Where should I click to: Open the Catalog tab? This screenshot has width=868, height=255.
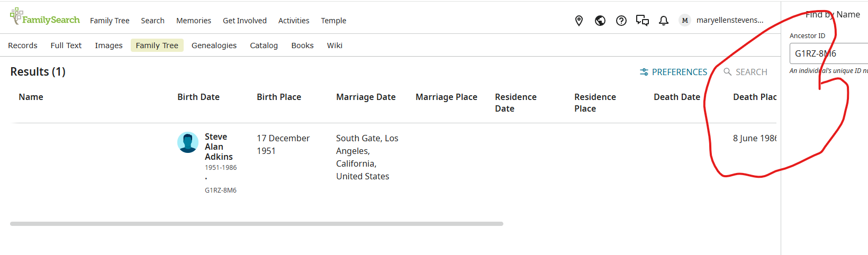[x=264, y=45]
